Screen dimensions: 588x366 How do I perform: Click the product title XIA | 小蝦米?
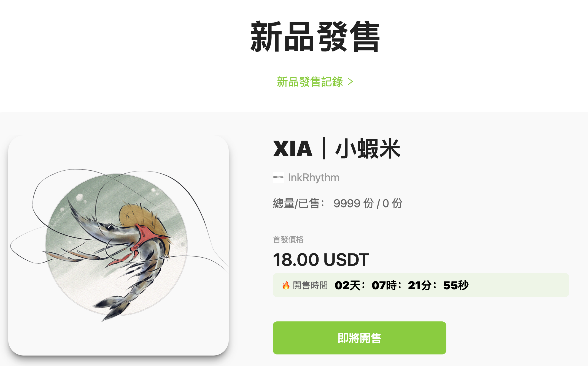tap(337, 149)
